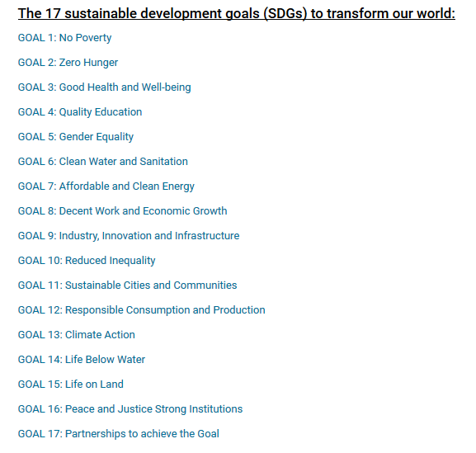The height and width of the screenshot is (453, 476).
Task: Open the GOAL 13: Climate Action link
Action: (x=77, y=335)
